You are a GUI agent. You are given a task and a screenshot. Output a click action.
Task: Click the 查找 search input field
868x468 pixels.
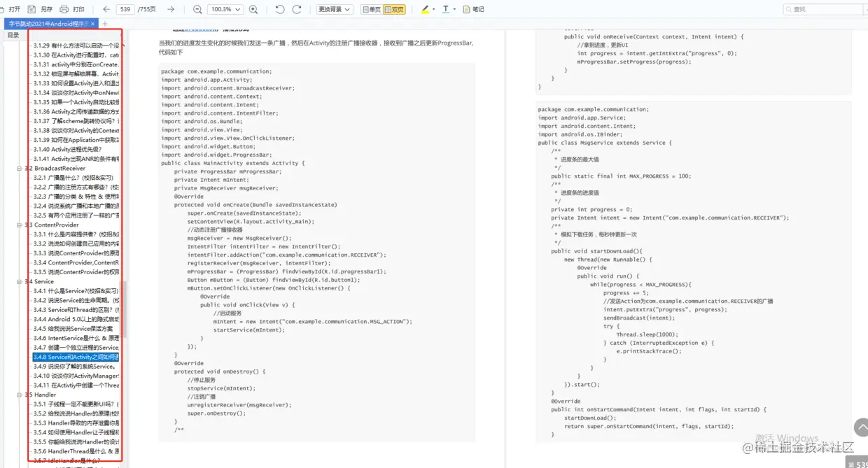tap(822, 9)
